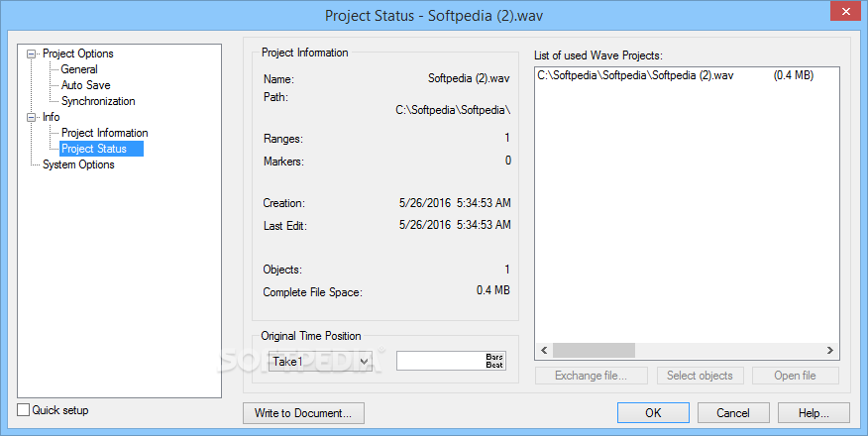Click the Select objects button
Image resolution: width=868 pixels, height=436 pixels.
(700, 376)
